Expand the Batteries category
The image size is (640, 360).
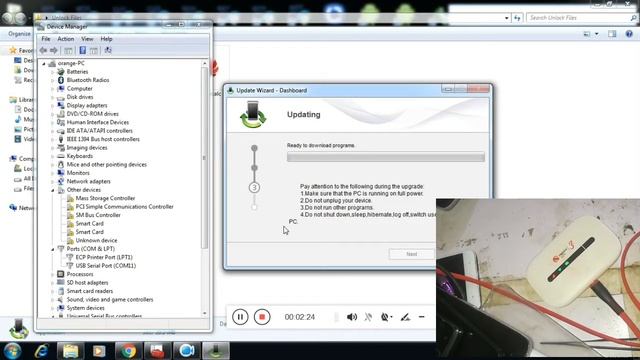pyautogui.click(x=53, y=72)
